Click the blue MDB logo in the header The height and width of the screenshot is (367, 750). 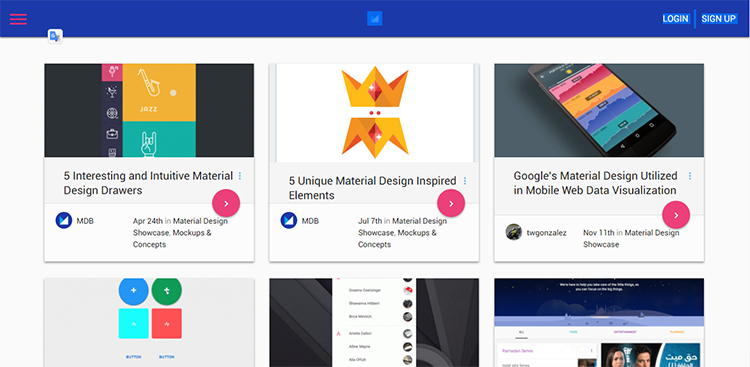(x=375, y=19)
